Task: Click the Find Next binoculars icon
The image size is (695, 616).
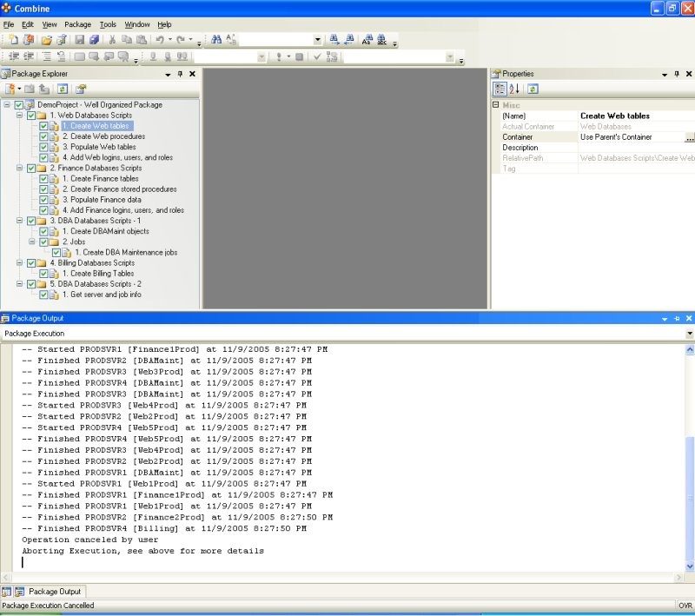Action: point(334,40)
